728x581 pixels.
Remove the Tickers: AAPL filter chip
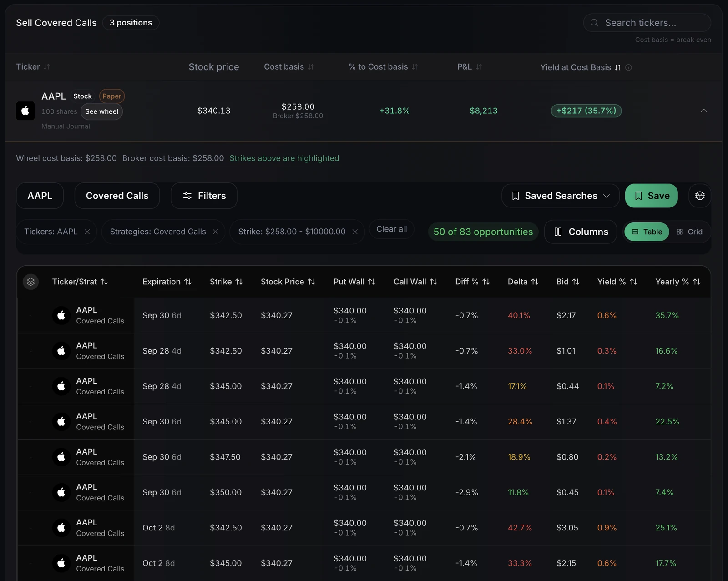pos(87,232)
